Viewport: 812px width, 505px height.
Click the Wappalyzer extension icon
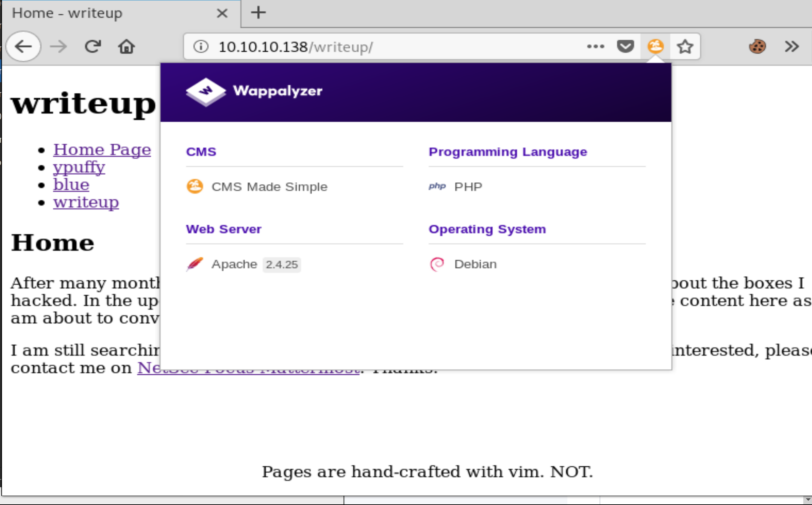pyautogui.click(x=655, y=46)
